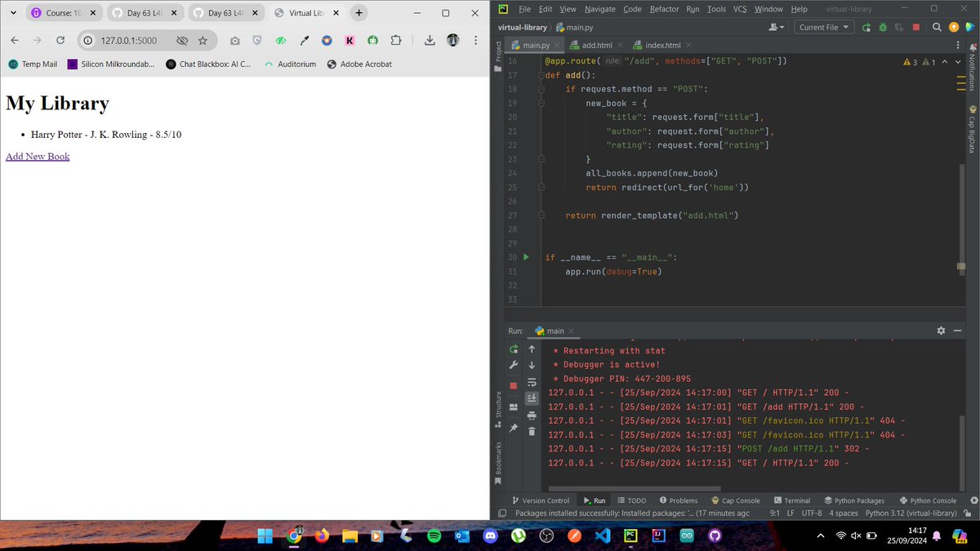Hide the Run panel with minimize dash

click(957, 331)
